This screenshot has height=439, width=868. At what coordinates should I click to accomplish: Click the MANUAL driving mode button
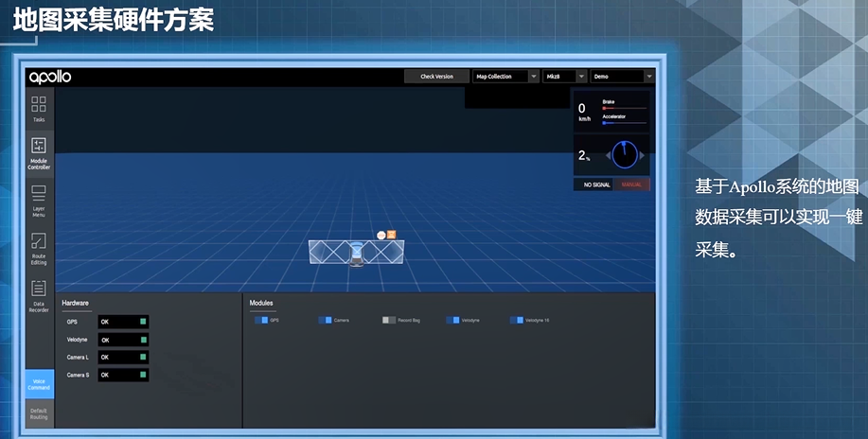tap(630, 184)
